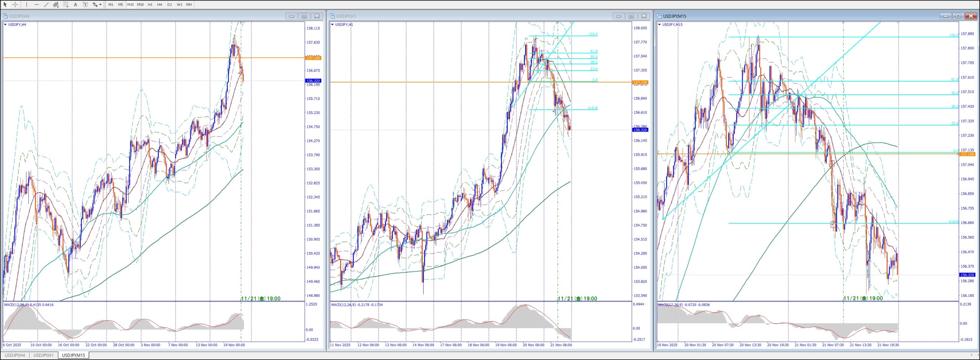Expand the USDJPY,H4 chart triangle menu
Image resolution: width=980 pixels, height=360 pixels.
tap(5, 24)
